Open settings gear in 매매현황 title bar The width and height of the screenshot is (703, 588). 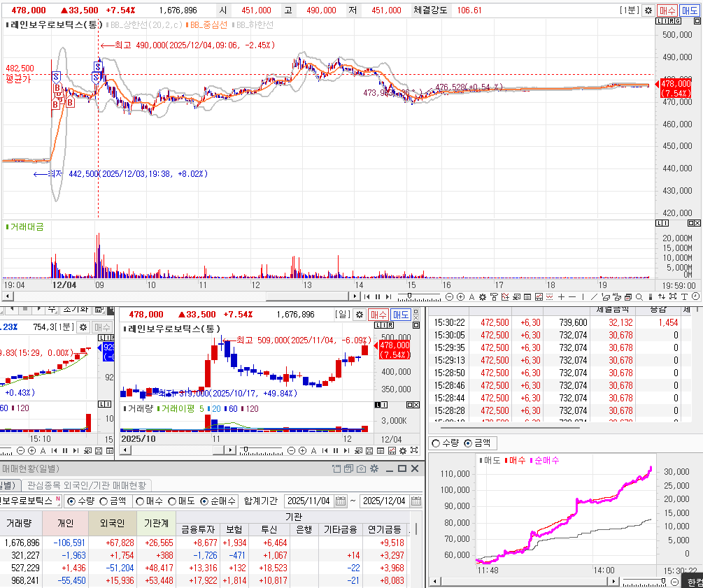click(374, 468)
